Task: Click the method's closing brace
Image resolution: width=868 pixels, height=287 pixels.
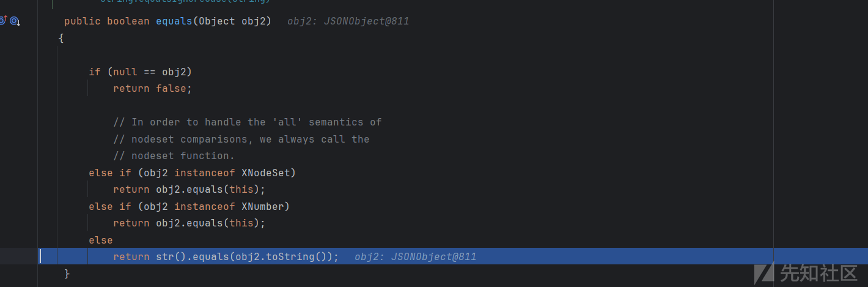Action: click(x=67, y=274)
